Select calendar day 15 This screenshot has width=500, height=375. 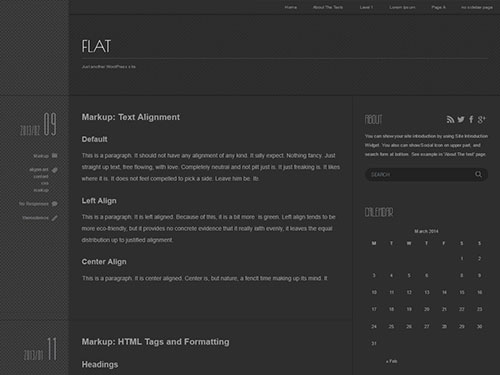click(462, 292)
